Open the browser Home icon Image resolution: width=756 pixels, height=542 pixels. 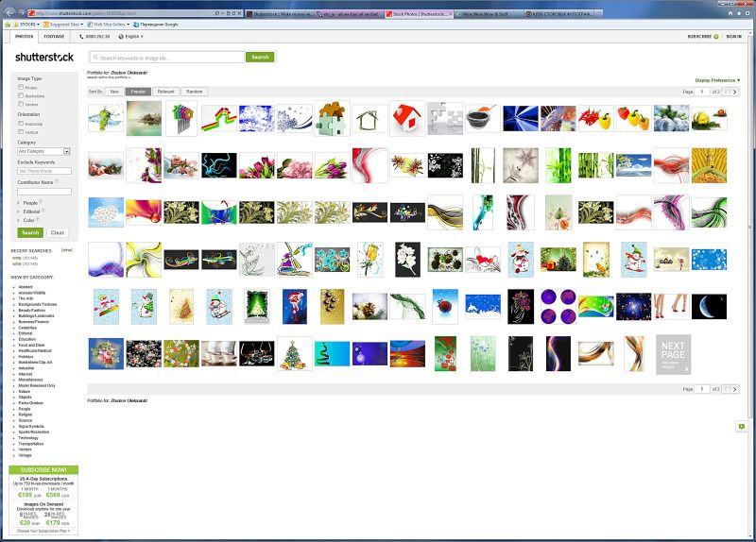pyautogui.click(x=730, y=13)
